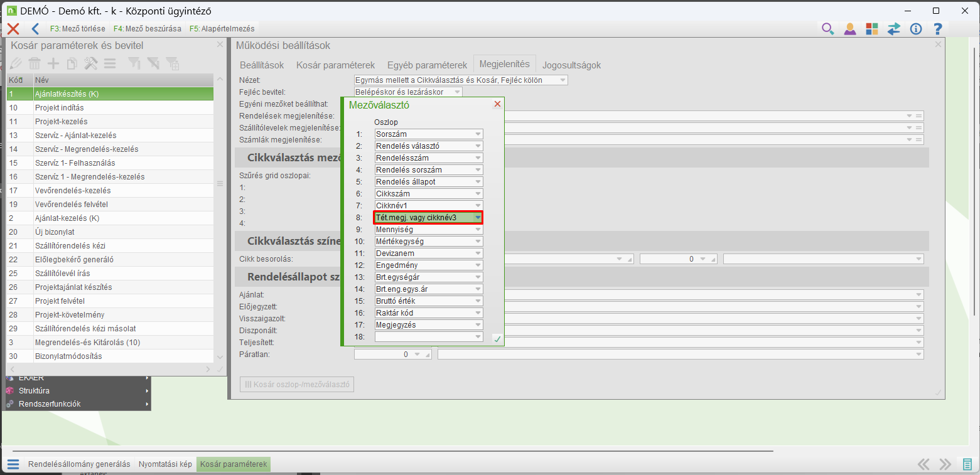Open the hamburger menu in bottom bar
980x475 pixels.
click(13, 464)
